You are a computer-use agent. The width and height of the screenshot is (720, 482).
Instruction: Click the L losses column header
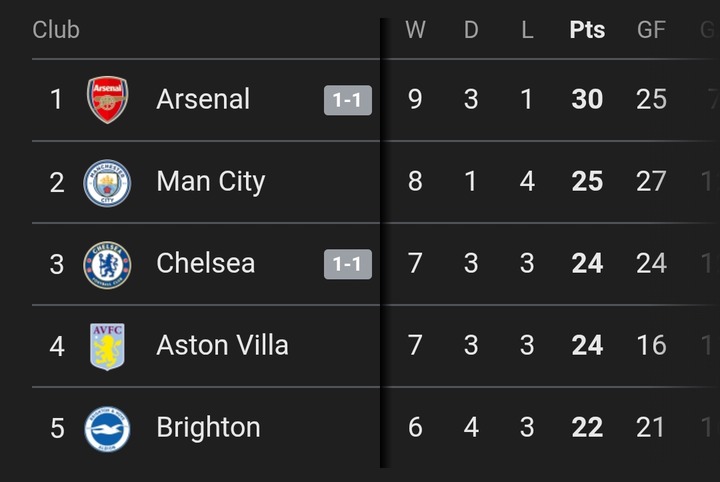point(527,30)
